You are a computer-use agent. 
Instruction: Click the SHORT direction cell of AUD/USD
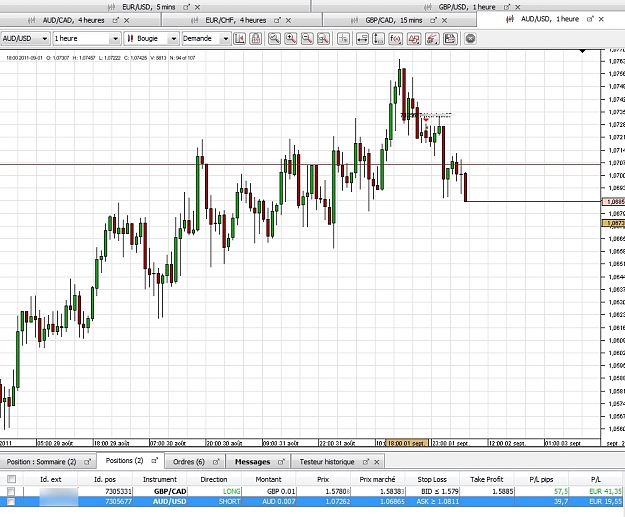214,502
